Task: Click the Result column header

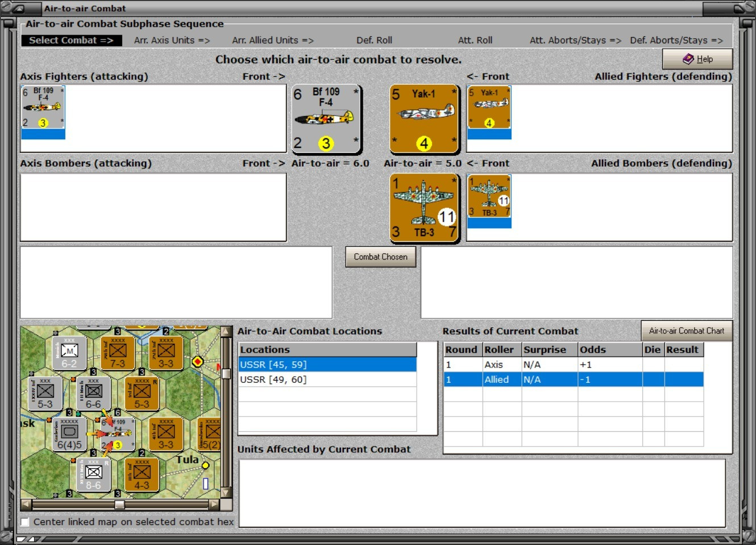Action: (x=684, y=349)
